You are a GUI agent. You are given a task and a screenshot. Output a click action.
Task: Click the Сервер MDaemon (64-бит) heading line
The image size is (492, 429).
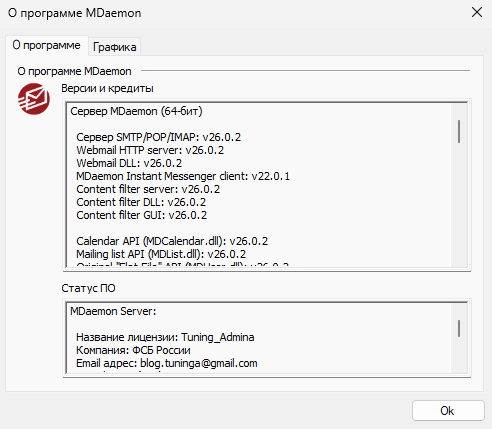click(x=136, y=111)
